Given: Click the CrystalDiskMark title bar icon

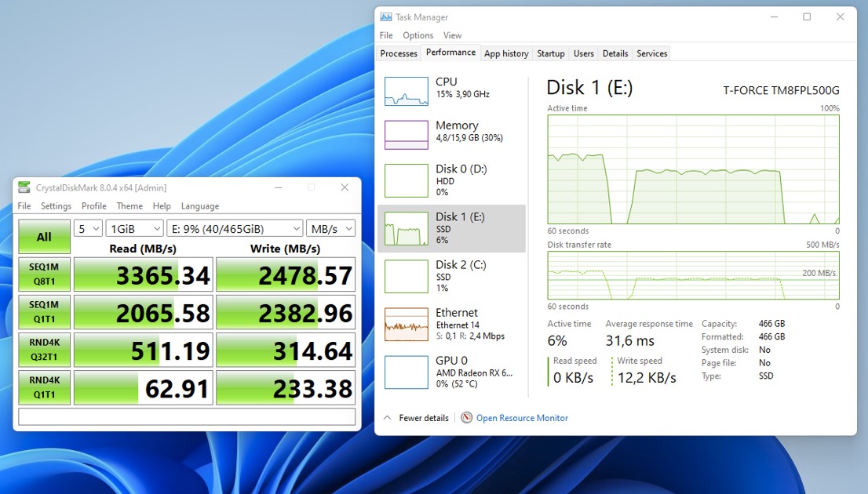Looking at the screenshot, I should (24, 187).
